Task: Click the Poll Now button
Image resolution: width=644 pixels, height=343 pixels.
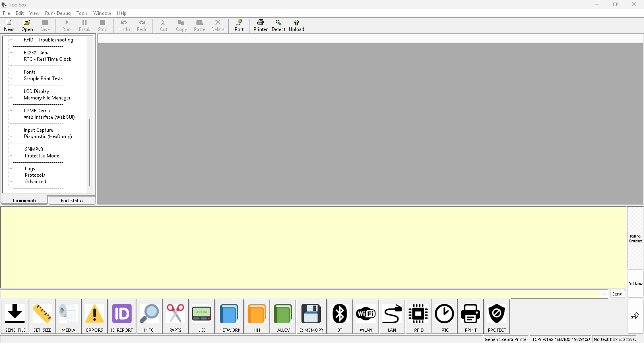Action: click(635, 283)
